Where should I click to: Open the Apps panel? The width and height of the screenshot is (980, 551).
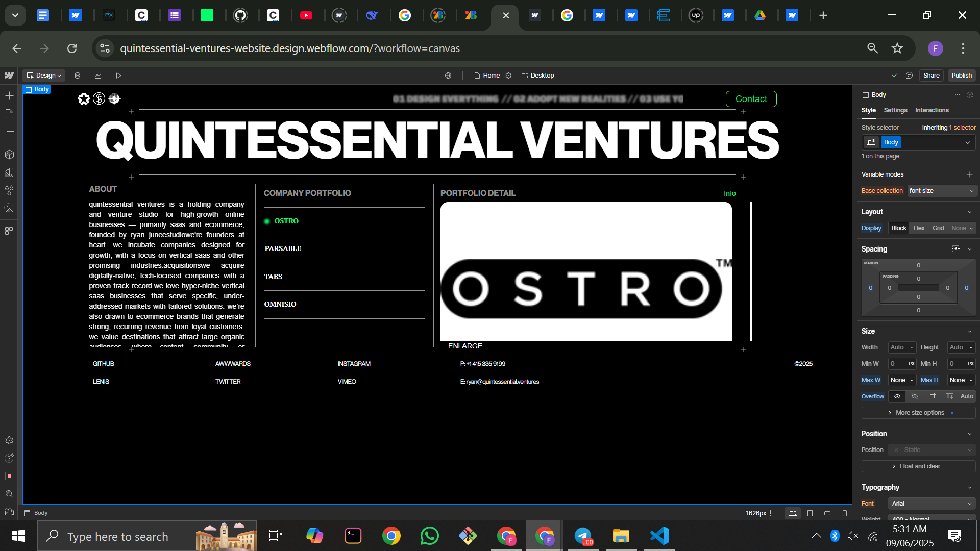click(9, 231)
